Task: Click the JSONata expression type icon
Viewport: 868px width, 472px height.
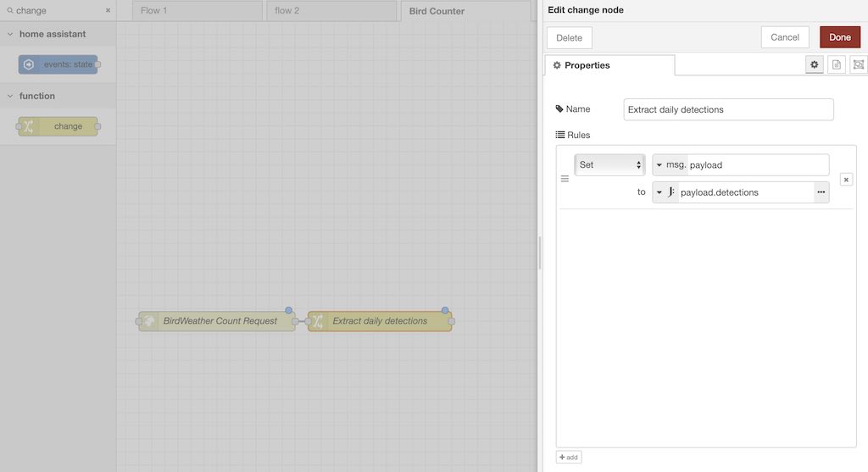Action: [x=671, y=192]
